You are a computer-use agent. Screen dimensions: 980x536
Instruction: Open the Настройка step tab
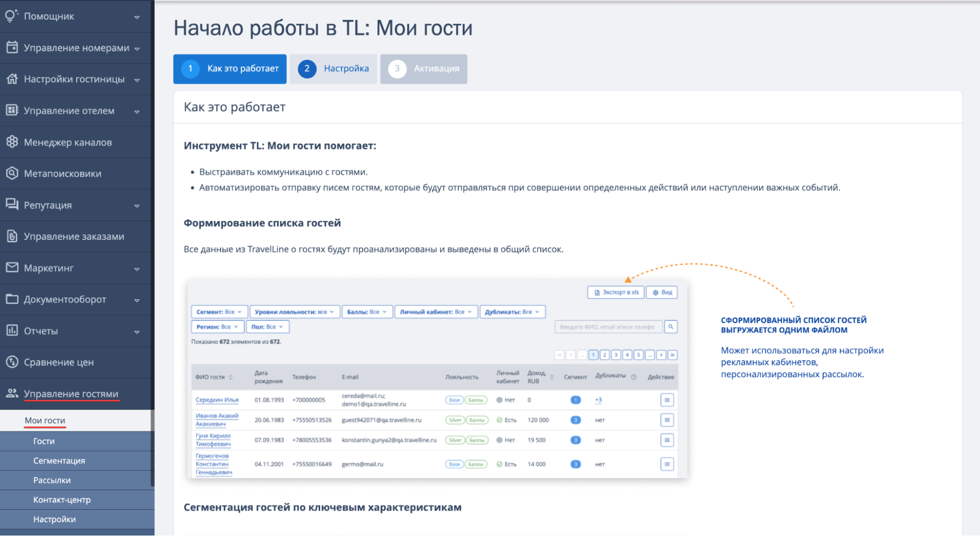[x=333, y=69]
